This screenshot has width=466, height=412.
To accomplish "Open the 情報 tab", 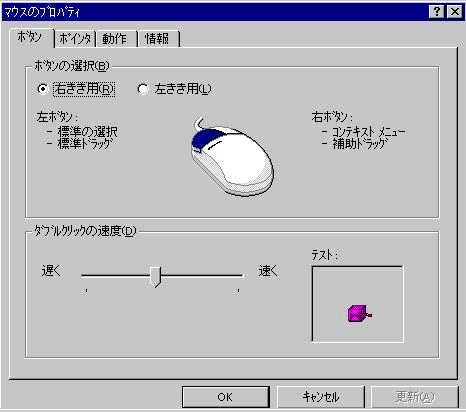I will click(159, 39).
